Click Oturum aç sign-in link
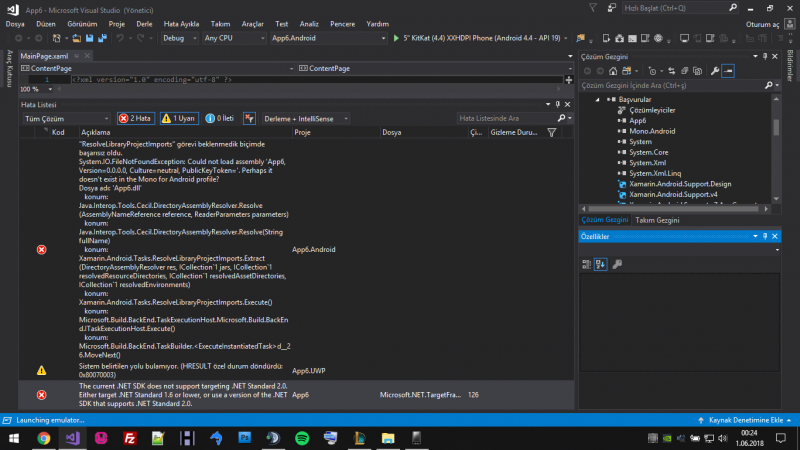Image resolution: width=800 pixels, height=450 pixels. point(762,24)
